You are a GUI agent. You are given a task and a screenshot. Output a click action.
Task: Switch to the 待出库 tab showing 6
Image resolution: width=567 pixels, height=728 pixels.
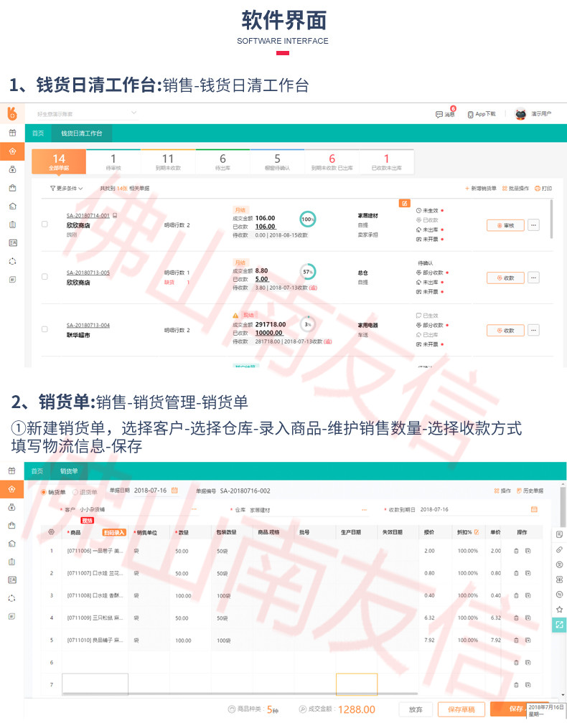click(222, 161)
